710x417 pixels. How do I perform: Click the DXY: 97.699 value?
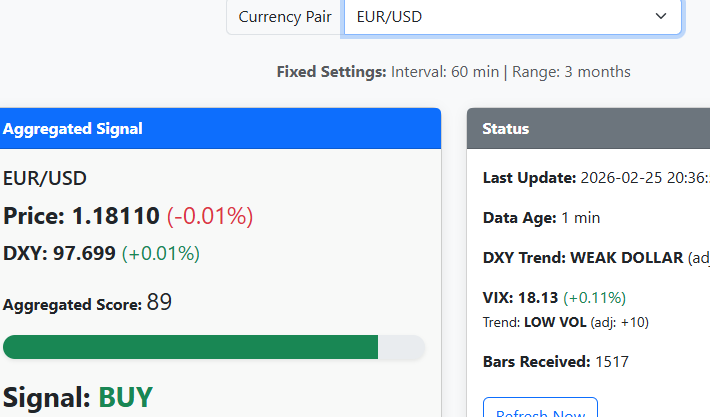[59, 253]
